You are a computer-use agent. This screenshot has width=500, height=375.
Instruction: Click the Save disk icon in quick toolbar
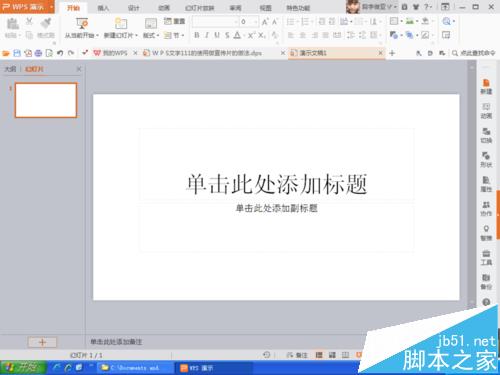tap(17, 53)
